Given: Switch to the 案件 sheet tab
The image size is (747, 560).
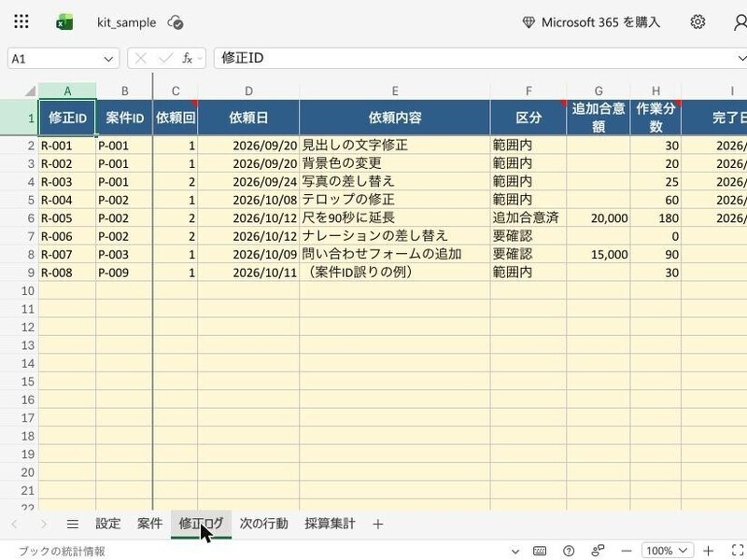Looking at the screenshot, I should (x=149, y=524).
